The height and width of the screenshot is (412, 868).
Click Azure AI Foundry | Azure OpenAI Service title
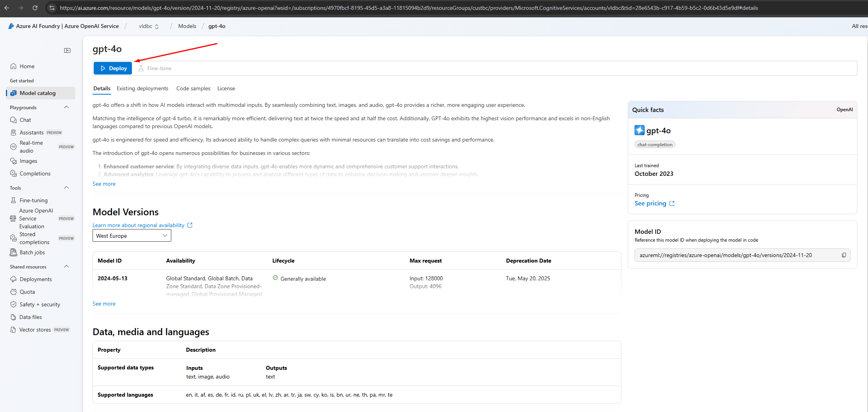[67, 26]
